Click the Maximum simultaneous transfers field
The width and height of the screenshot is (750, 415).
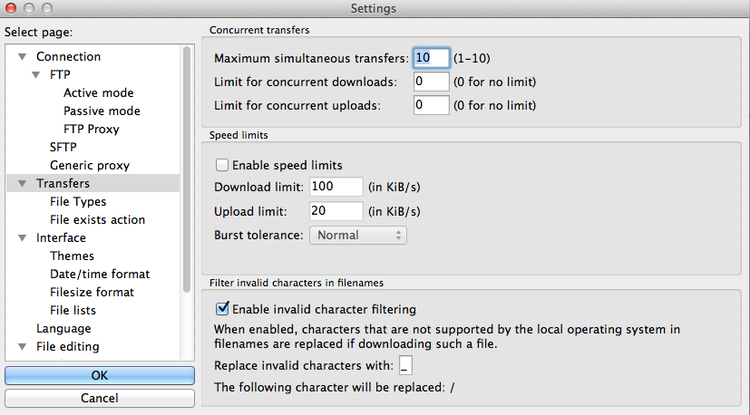pyautogui.click(x=431, y=58)
